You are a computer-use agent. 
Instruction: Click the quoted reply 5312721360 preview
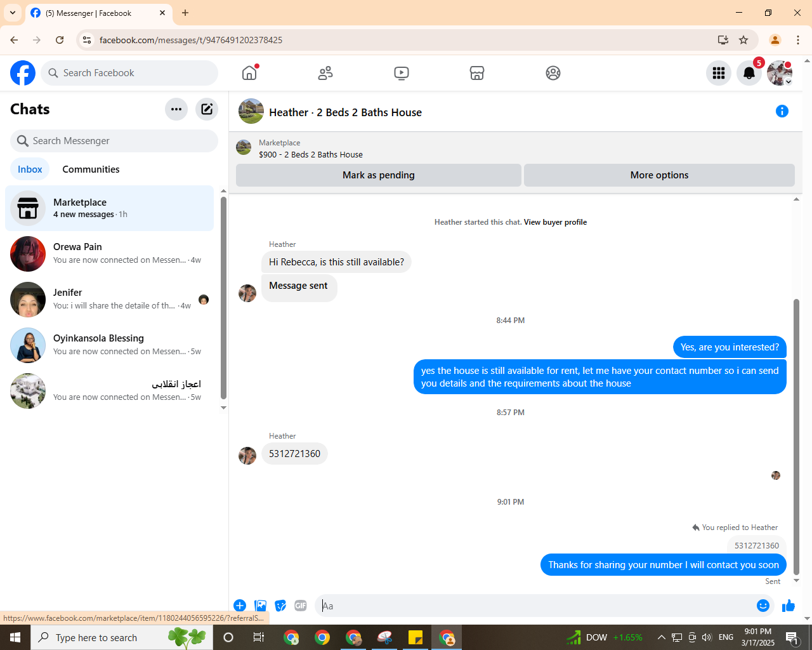(x=757, y=546)
